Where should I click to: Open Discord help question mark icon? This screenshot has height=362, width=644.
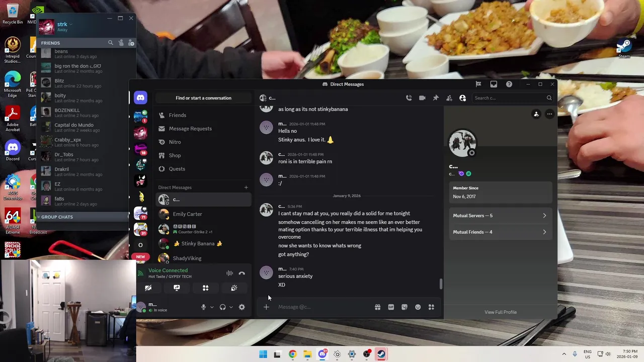pos(509,84)
